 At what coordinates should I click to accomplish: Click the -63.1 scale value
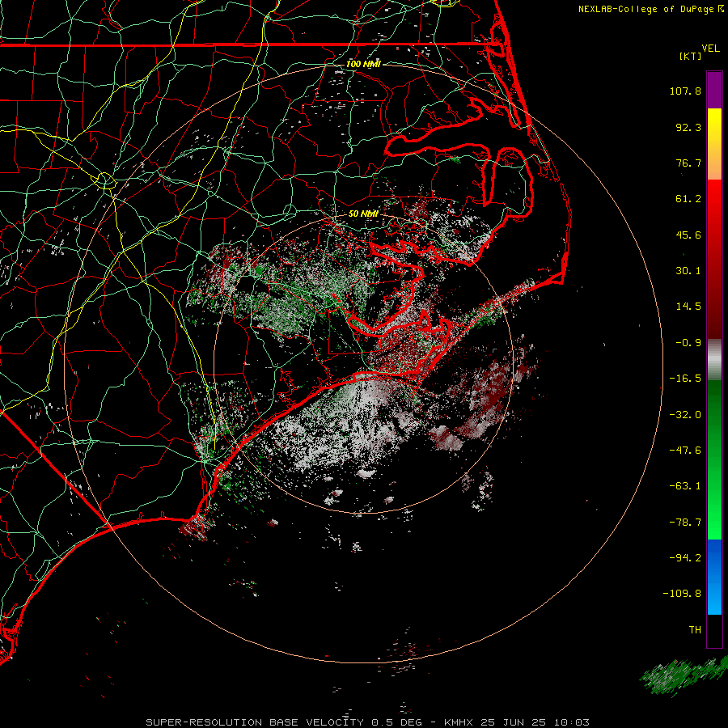point(685,486)
